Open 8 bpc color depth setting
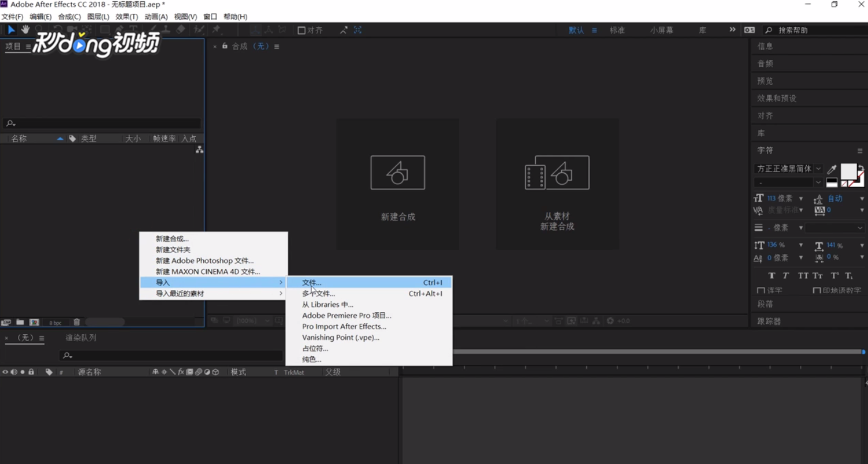Viewport: 868px width, 464px height. 55,323
